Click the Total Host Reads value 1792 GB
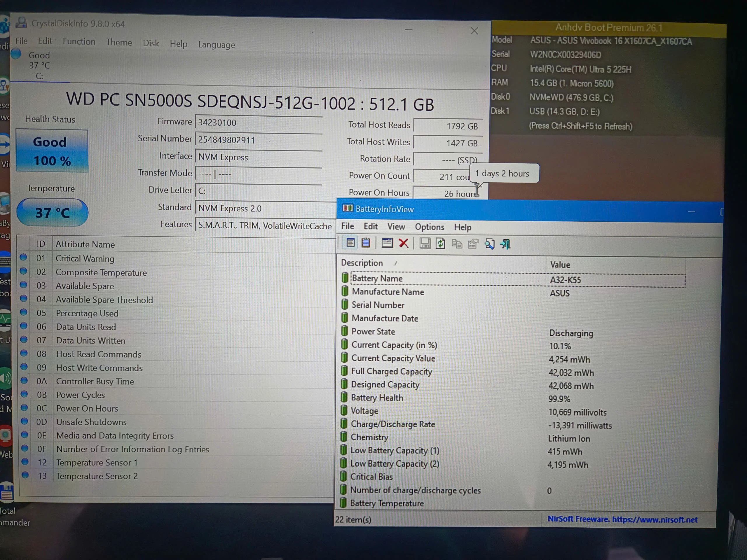 (448, 126)
